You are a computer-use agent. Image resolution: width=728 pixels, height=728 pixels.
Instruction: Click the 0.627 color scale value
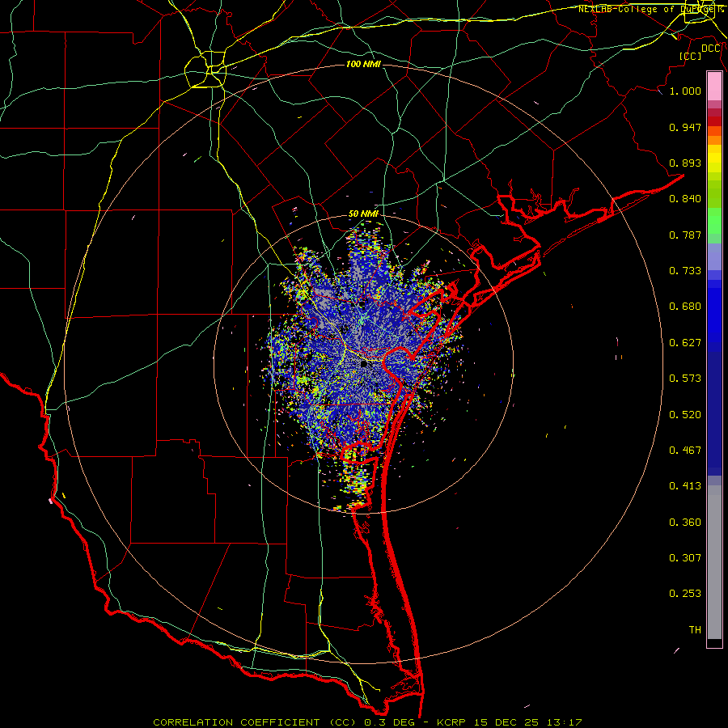[x=685, y=343]
